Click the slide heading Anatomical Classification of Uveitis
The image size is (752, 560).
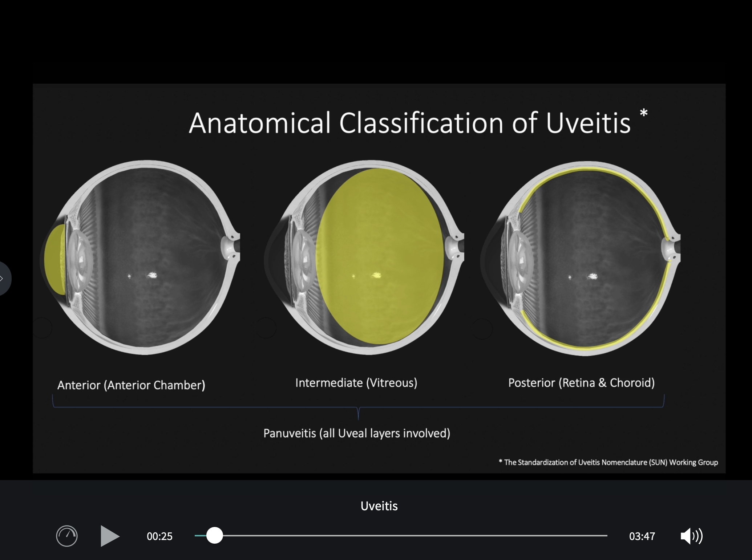409,123
